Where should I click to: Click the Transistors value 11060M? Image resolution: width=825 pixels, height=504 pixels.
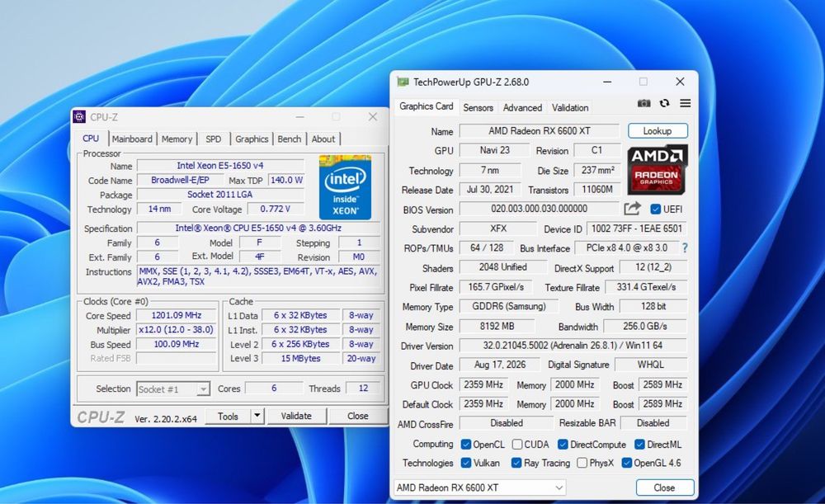(597, 190)
